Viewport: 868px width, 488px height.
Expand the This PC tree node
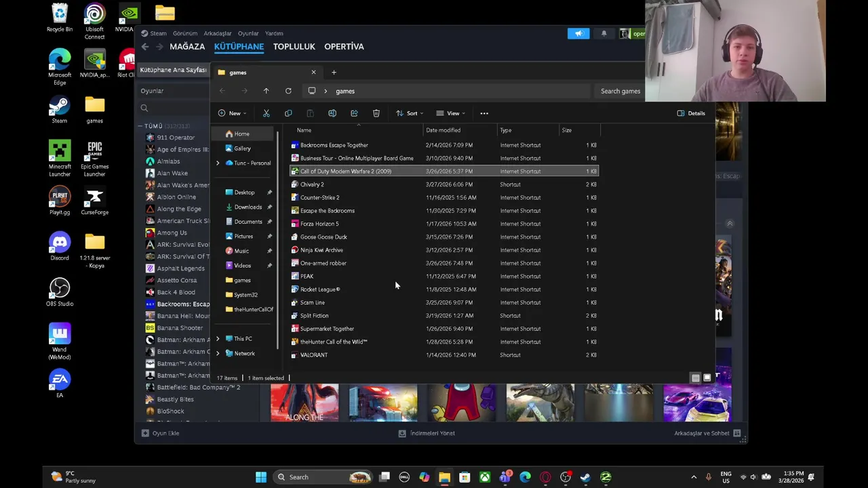click(218, 339)
